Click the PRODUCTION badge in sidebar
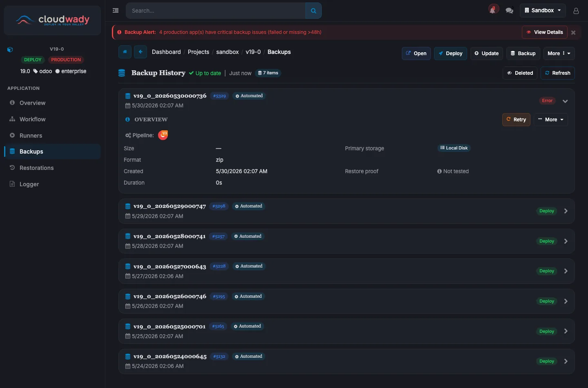This screenshot has width=588, height=388. click(x=66, y=60)
